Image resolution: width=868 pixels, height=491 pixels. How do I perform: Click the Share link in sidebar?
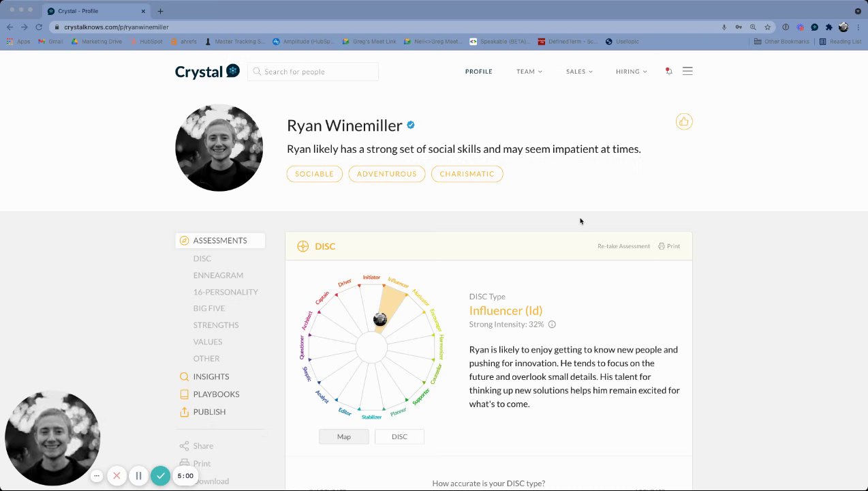point(196,446)
